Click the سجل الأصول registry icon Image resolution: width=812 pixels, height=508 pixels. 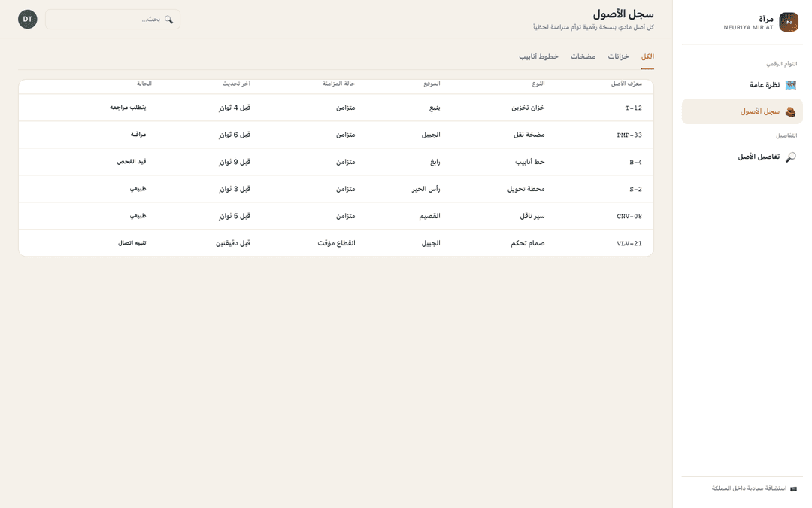tap(790, 111)
